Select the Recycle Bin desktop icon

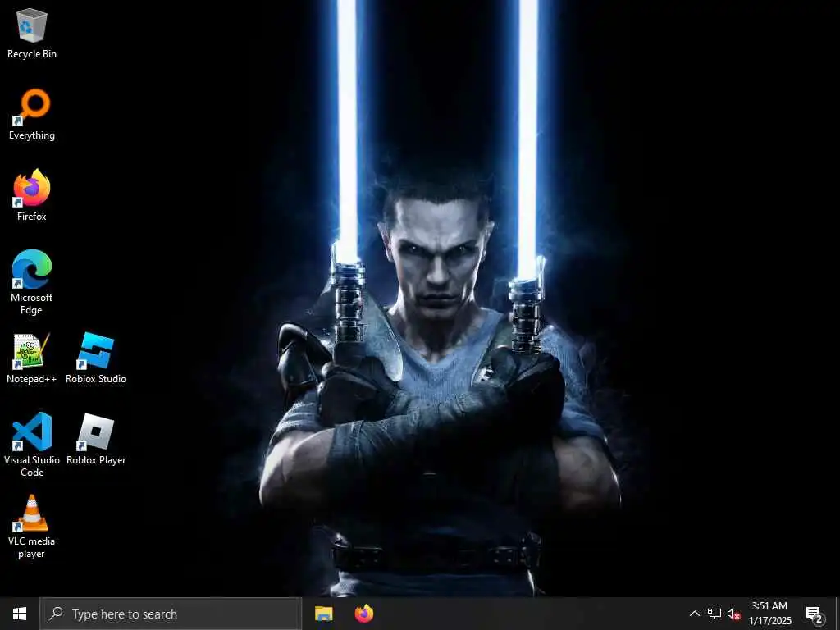(x=32, y=33)
